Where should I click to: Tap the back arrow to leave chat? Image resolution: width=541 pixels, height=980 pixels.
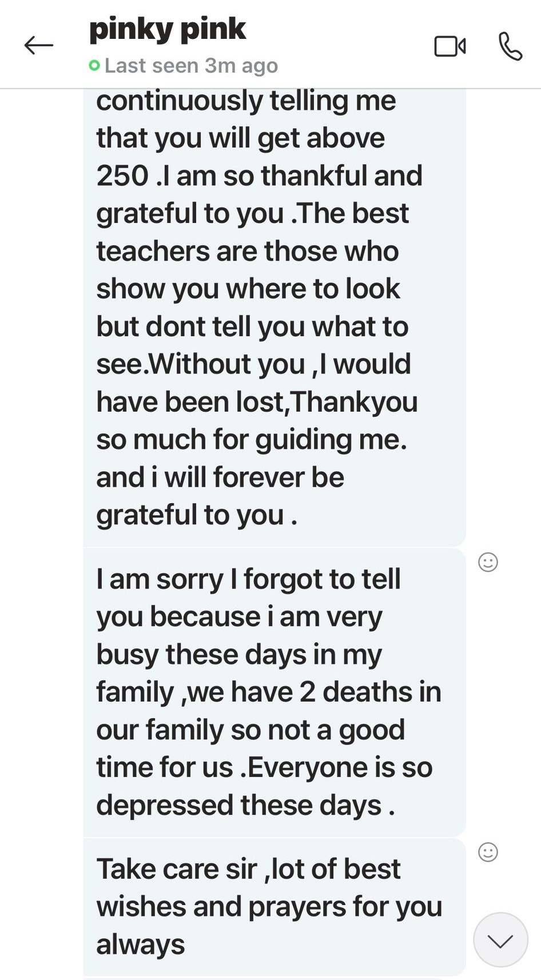coord(38,45)
